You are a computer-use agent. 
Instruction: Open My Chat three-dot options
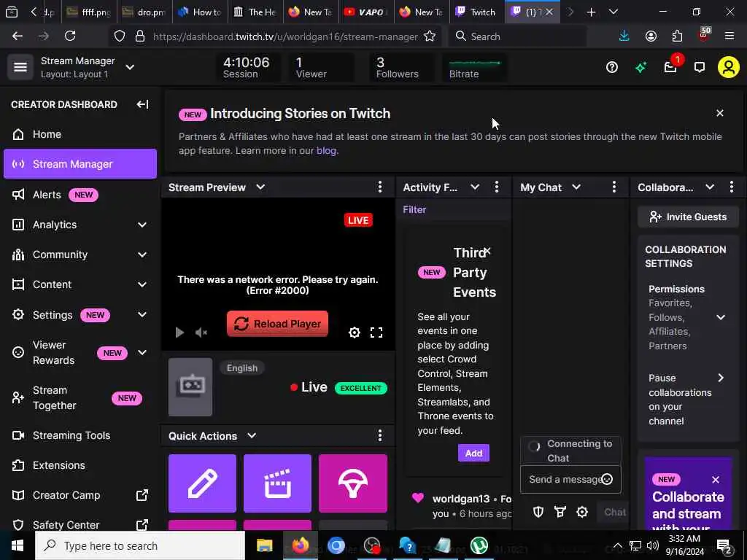614,187
